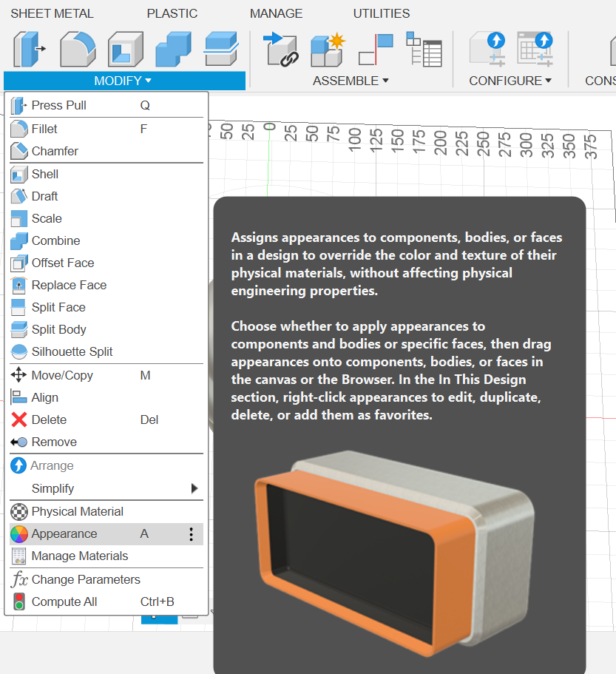Click the Fillet icon in the toolbar
This screenshot has width=616, height=674.
pos(78,50)
